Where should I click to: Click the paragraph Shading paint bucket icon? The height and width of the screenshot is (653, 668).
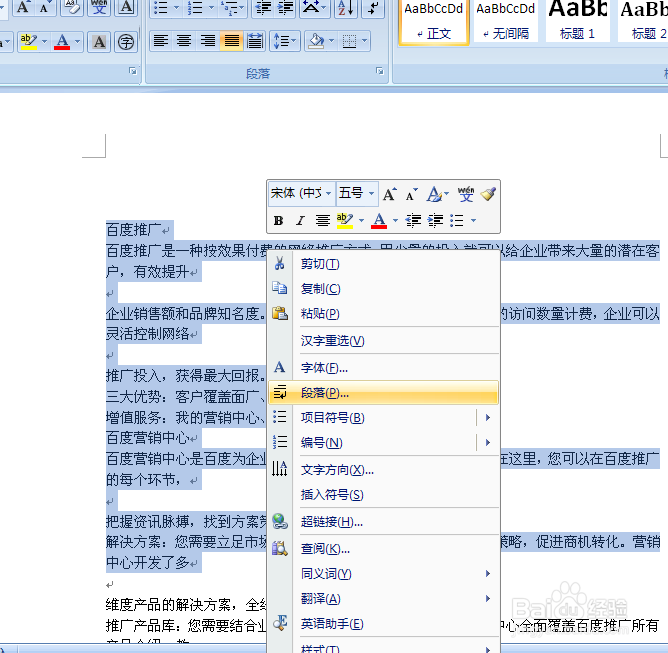coord(316,41)
